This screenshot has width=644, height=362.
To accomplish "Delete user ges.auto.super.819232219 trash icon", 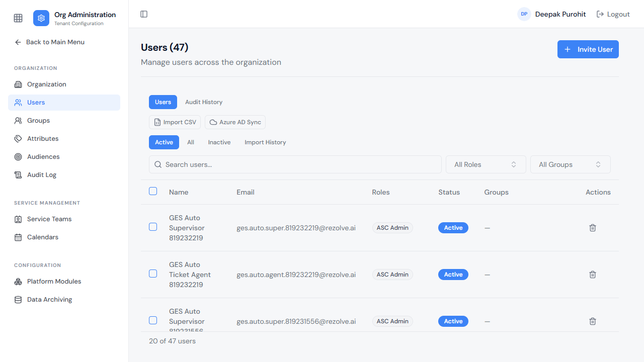I will (x=593, y=228).
